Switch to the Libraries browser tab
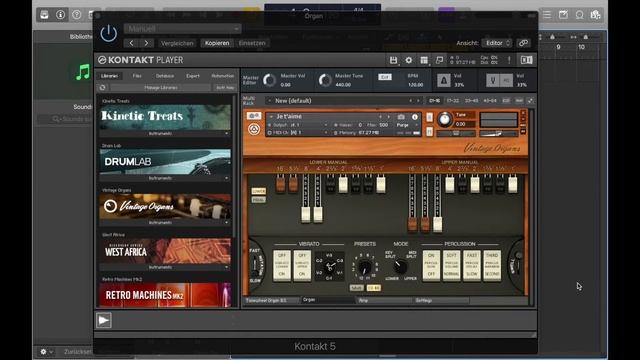Viewport: 640px width, 360px height. click(x=109, y=76)
